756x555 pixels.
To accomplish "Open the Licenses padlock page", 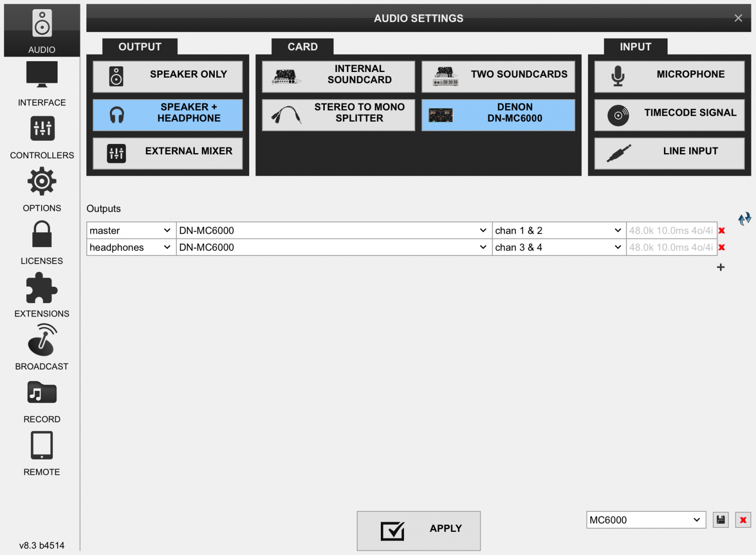I will click(42, 243).
